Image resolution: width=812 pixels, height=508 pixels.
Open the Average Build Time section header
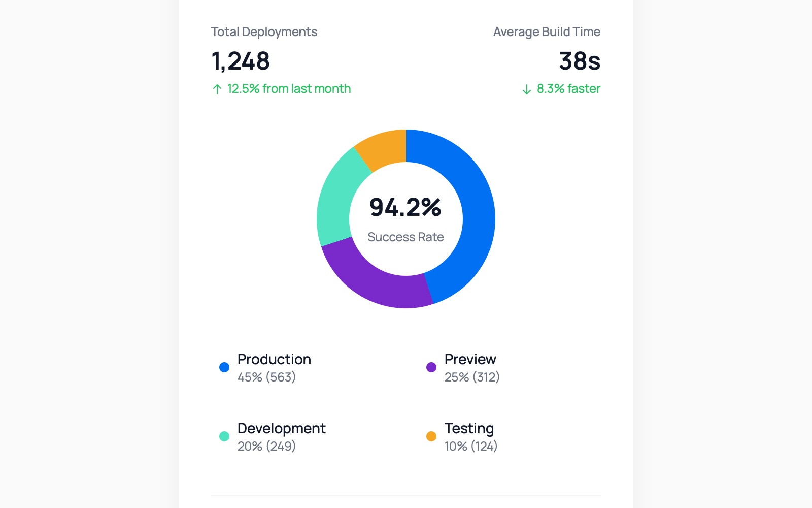(x=547, y=31)
